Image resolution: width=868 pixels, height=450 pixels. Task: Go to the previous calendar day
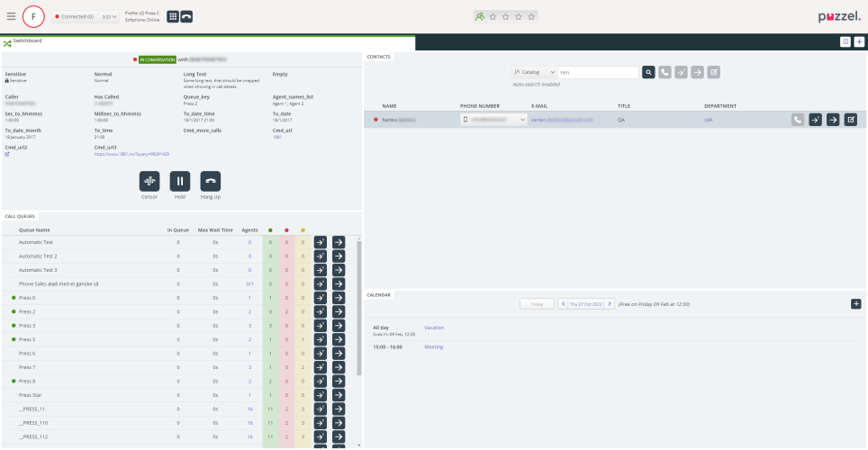(563, 304)
